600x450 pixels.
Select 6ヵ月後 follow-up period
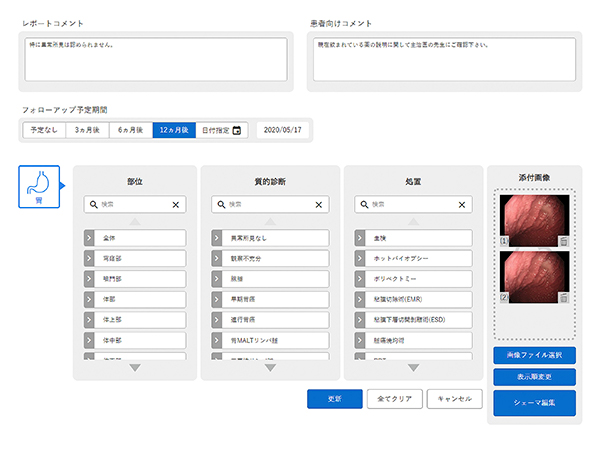pos(130,130)
